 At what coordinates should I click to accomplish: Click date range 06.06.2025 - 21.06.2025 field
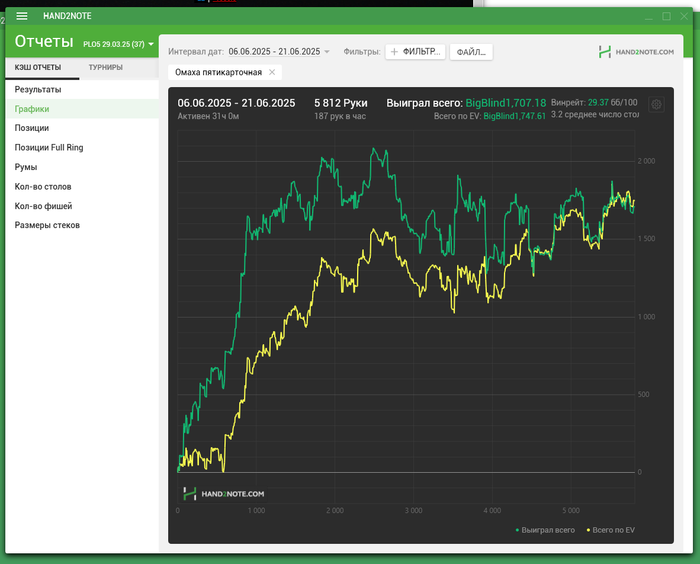click(x=274, y=52)
